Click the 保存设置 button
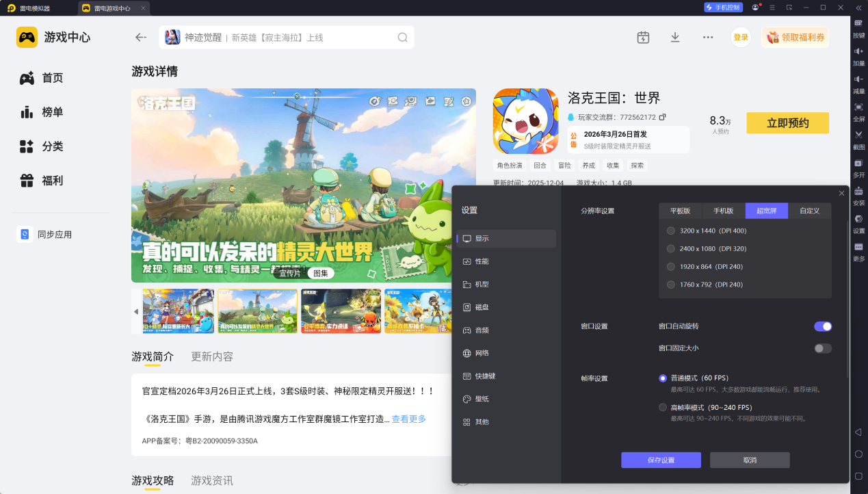This screenshot has width=868, height=494. tap(661, 460)
